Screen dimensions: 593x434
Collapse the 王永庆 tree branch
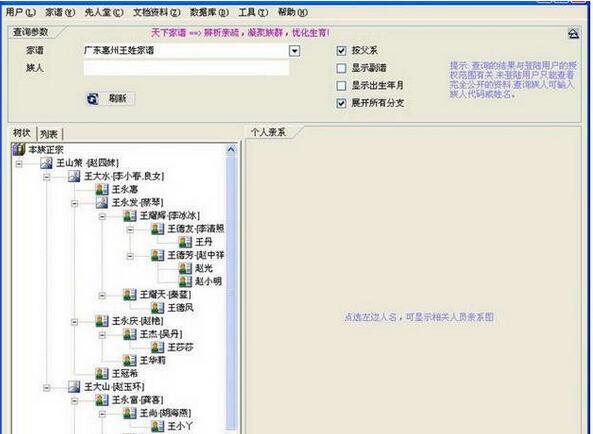point(75,322)
